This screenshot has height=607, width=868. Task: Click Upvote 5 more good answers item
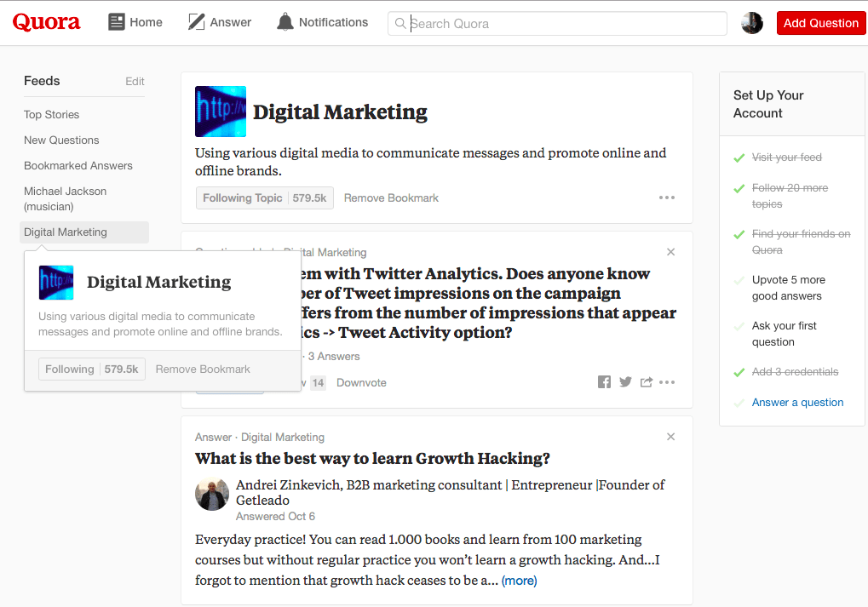tap(788, 288)
